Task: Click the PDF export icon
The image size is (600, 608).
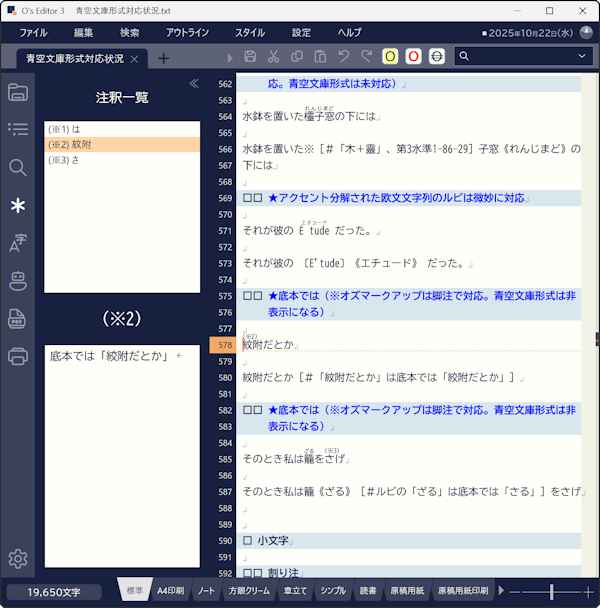Action: pos(17,319)
